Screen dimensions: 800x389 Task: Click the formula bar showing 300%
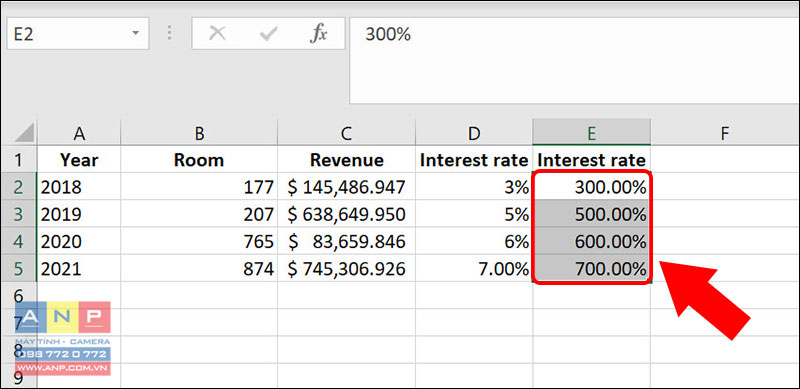(574, 60)
